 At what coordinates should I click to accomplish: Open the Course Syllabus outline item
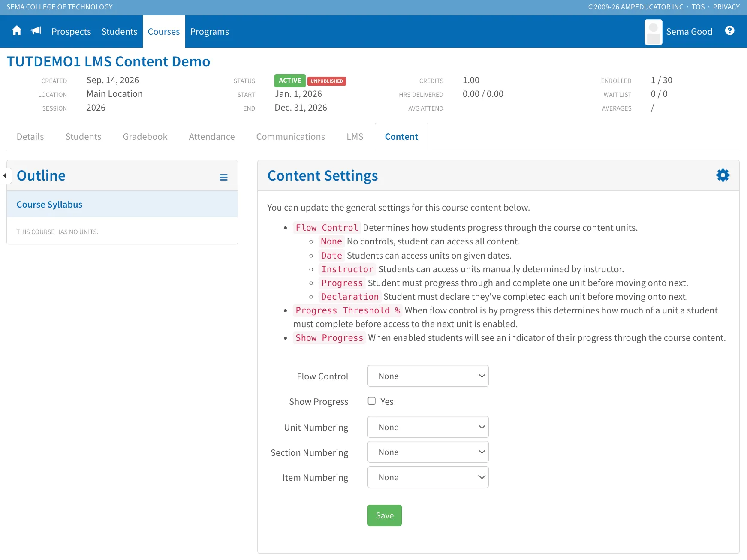[122, 205]
